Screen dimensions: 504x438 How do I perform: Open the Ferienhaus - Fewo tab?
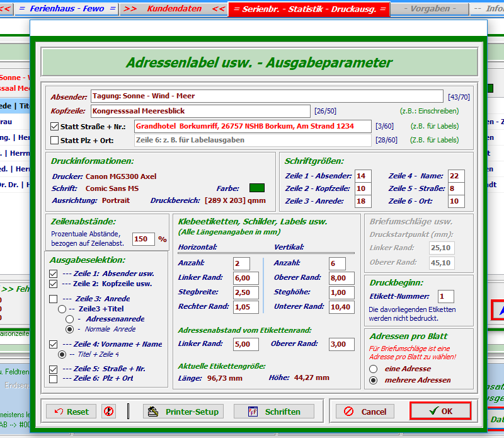[x=66, y=9]
